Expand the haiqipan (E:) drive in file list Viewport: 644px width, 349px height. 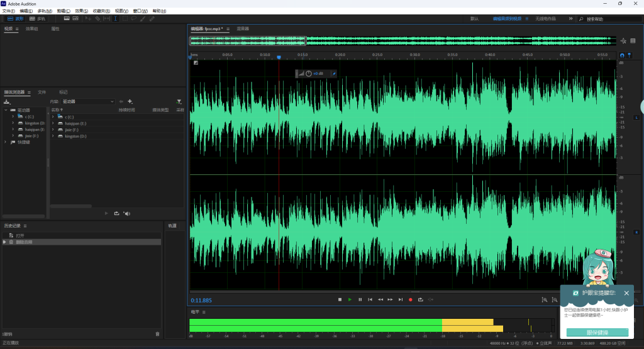tap(53, 124)
